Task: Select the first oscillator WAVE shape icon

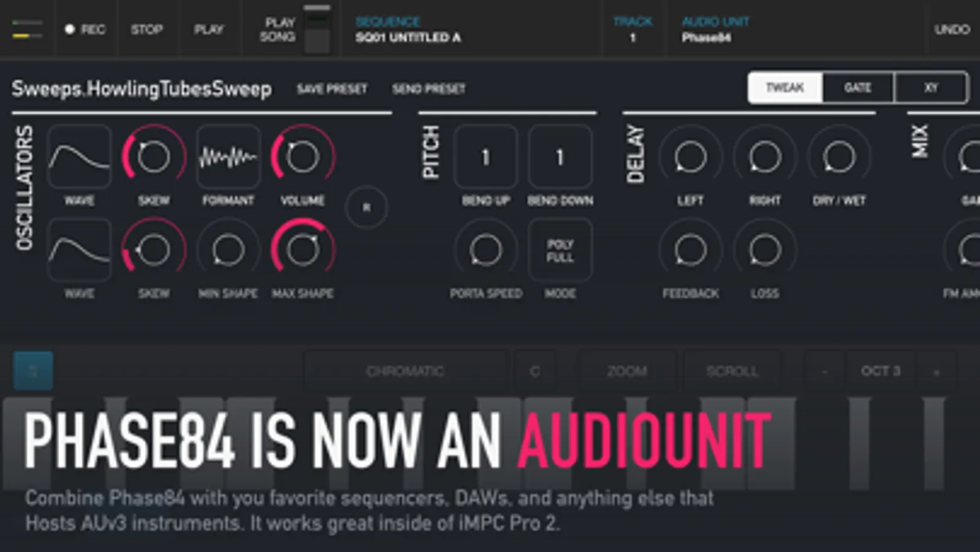Action: [x=79, y=156]
